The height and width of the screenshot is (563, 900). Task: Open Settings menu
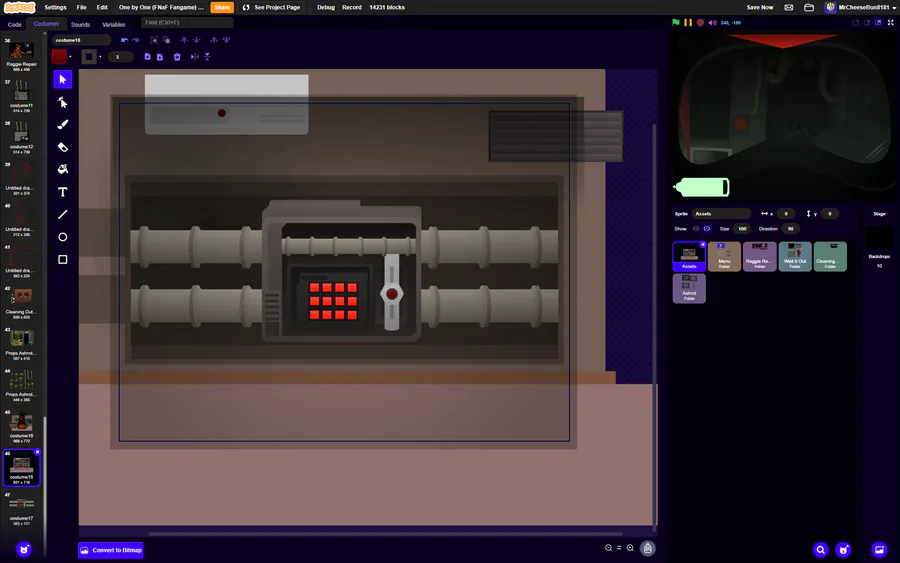[55, 7]
